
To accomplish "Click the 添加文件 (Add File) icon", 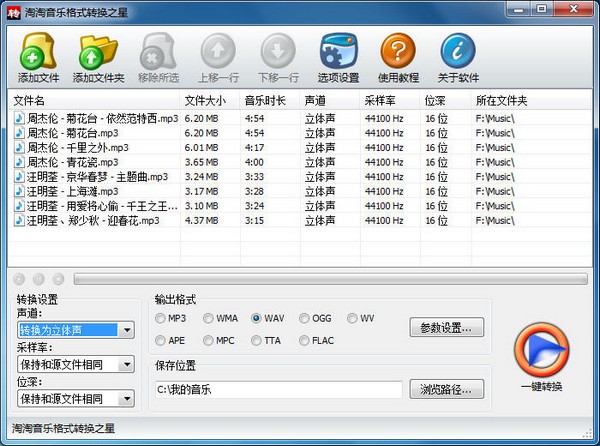I will 38,52.
